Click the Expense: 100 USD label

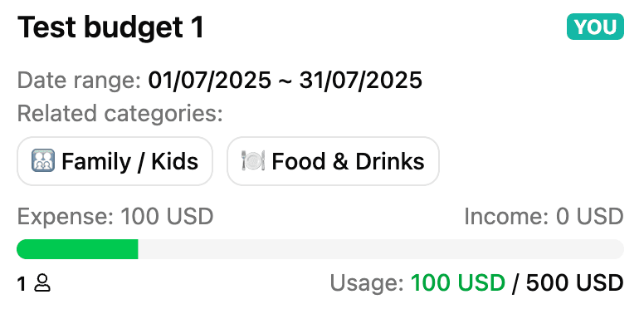coord(115,217)
